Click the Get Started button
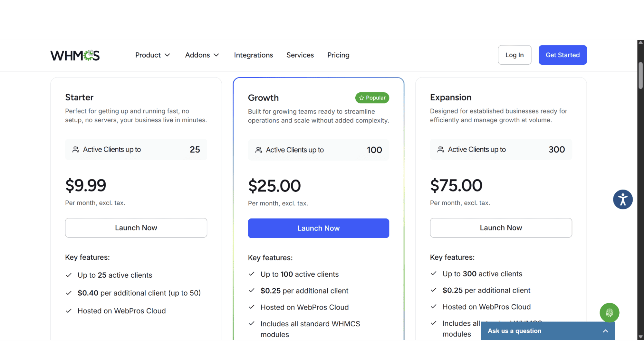 pos(562,55)
